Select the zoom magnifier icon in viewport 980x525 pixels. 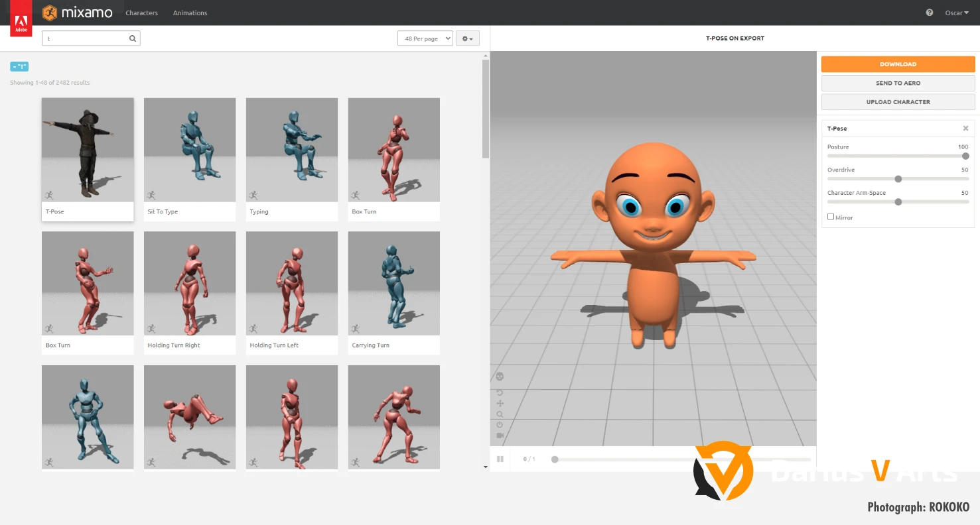[x=500, y=414]
